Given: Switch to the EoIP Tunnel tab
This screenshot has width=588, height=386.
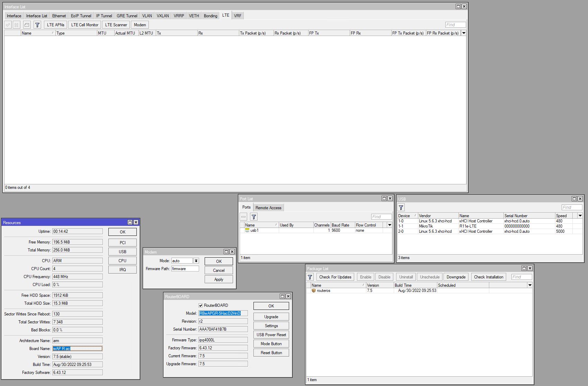Looking at the screenshot, I should tap(81, 16).
